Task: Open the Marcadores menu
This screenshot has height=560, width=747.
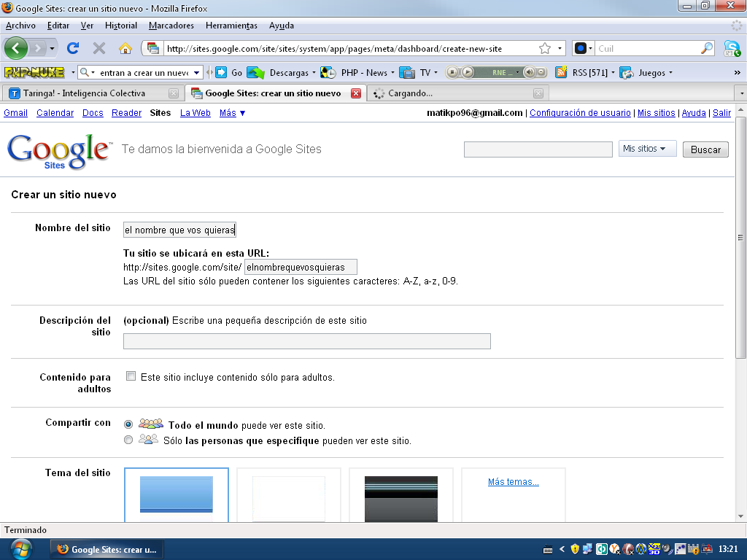Action: [171, 26]
